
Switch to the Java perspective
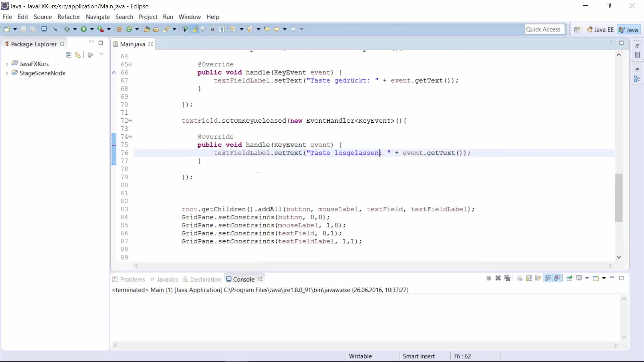tap(628, 29)
